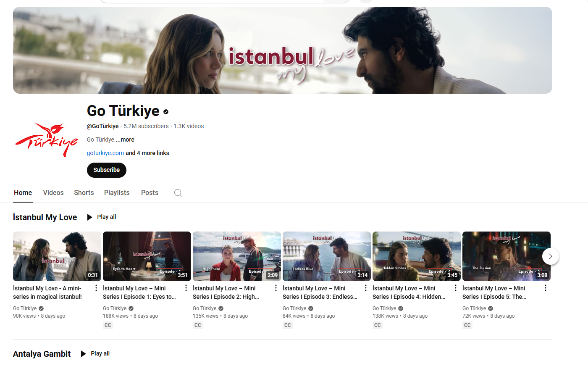Open the three-dot menu for Episode 1 video
The width and height of the screenshot is (588, 366).
[x=186, y=288]
